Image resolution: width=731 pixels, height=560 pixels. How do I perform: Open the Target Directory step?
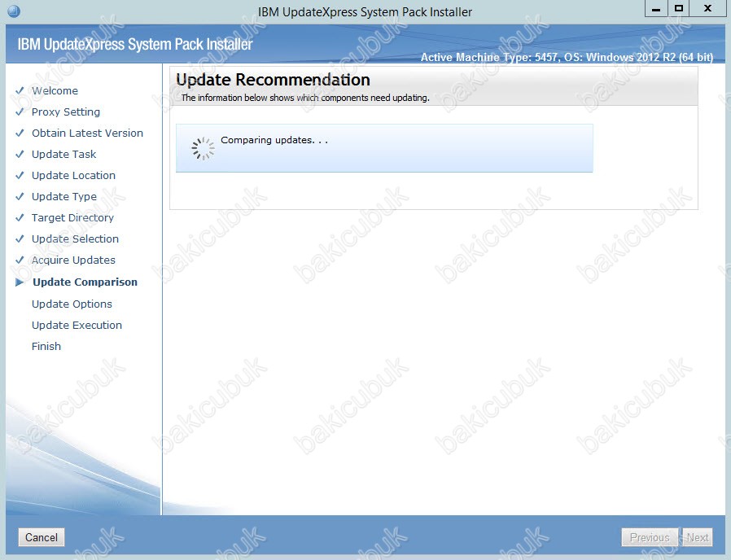coord(72,218)
